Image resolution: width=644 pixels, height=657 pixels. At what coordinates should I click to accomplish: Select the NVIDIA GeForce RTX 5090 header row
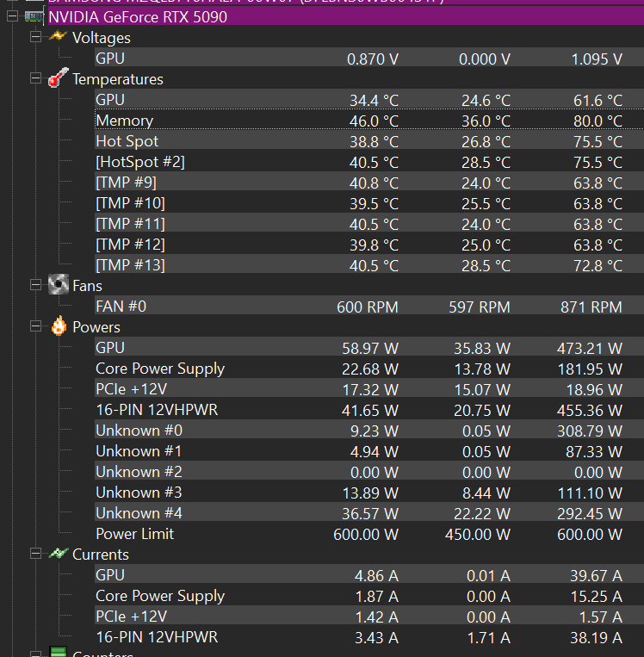pos(346,16)
